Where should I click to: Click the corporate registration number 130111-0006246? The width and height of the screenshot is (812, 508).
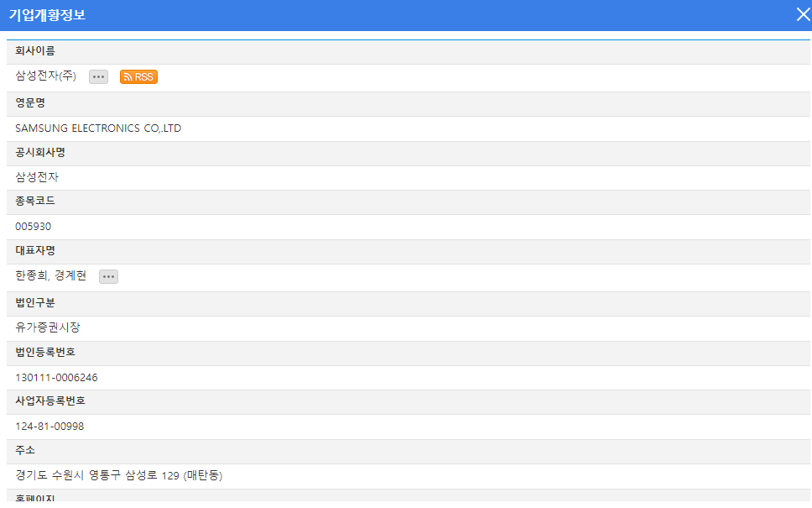56,377
